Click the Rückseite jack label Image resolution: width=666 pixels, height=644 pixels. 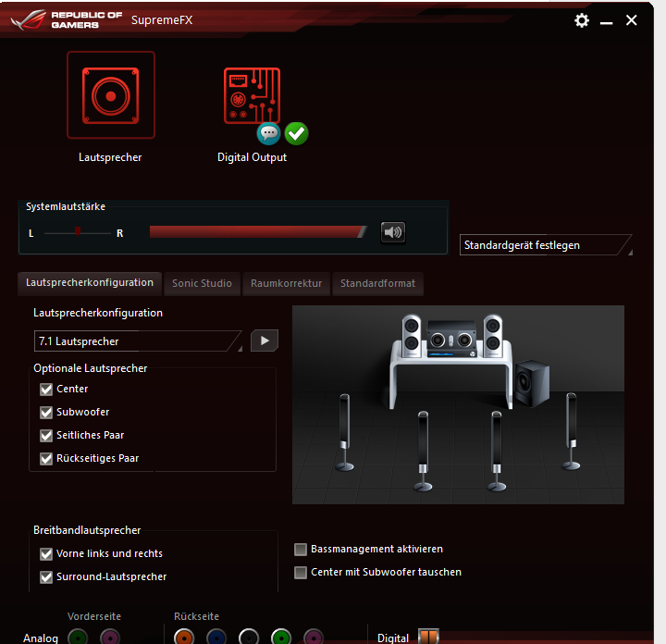coord(197,616)
